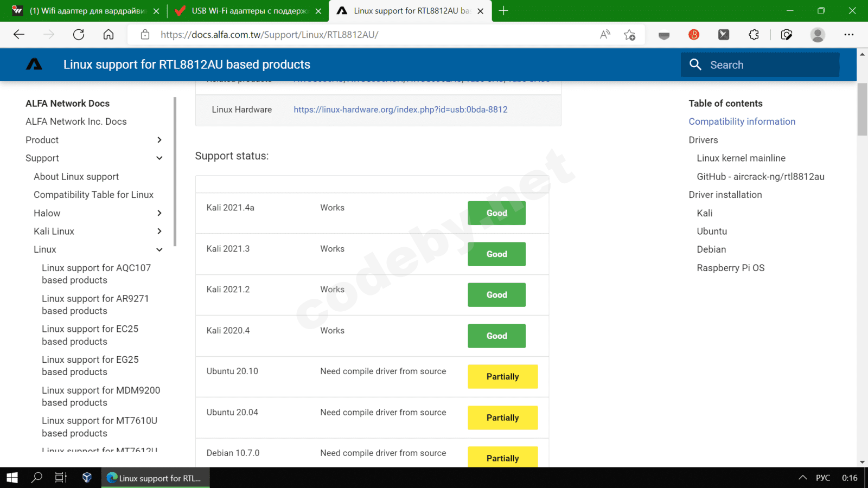This screenshot has width=868, height=488.
Task: Switch to the USB Wi-Fi адаптеры tab
Action: [x=247, y=11]
